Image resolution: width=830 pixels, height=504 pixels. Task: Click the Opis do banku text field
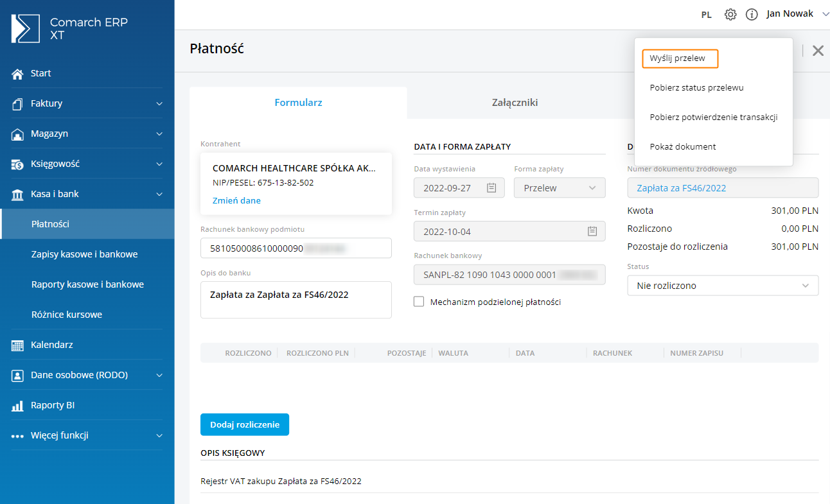[x=296, y=300]
